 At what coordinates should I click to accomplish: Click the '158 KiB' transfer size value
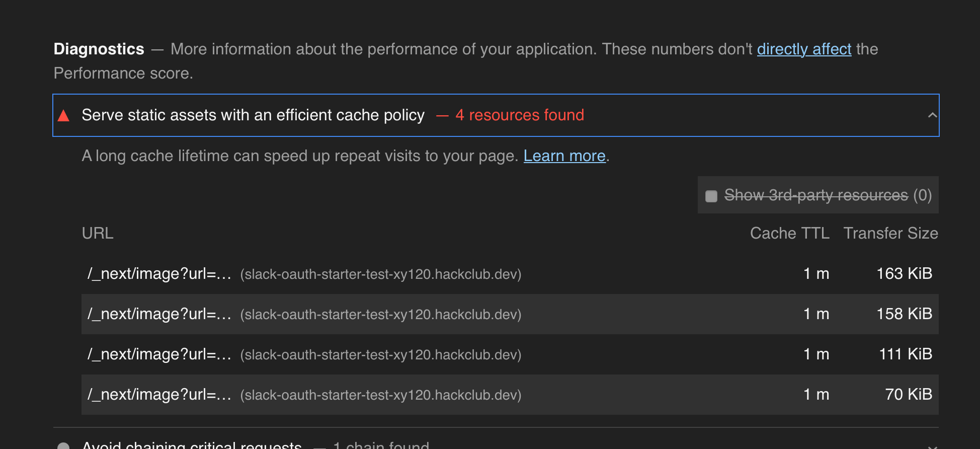[904, 314]
